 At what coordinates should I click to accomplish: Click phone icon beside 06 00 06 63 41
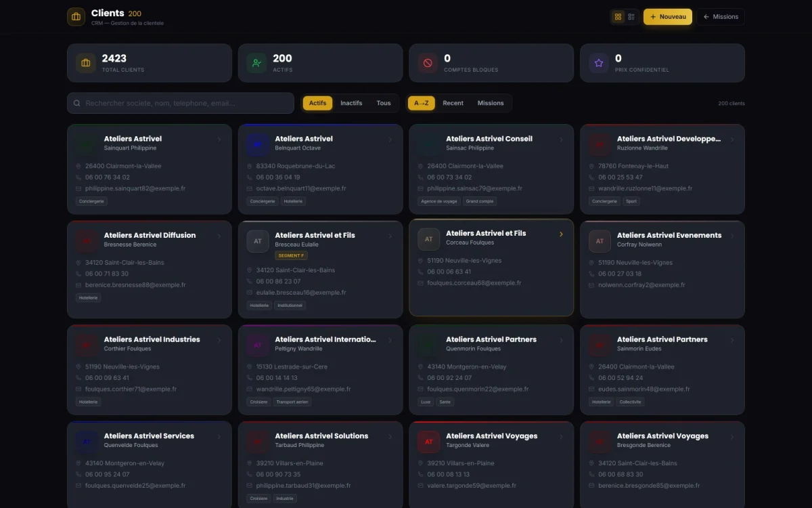(x=420, y=272)
